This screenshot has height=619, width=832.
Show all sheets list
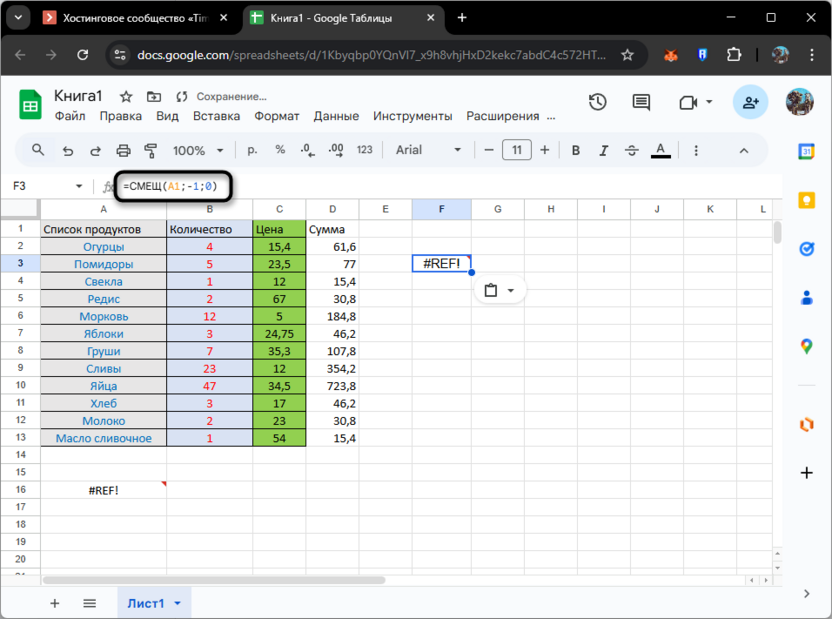pos(90,604)
